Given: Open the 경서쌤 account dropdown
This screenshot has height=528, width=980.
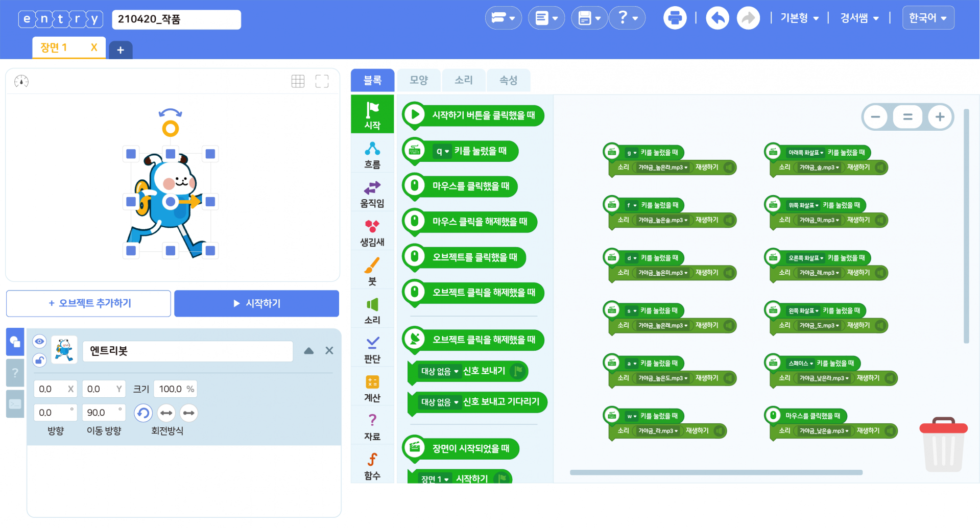Looking at the screenshot, I should [860, 18].
